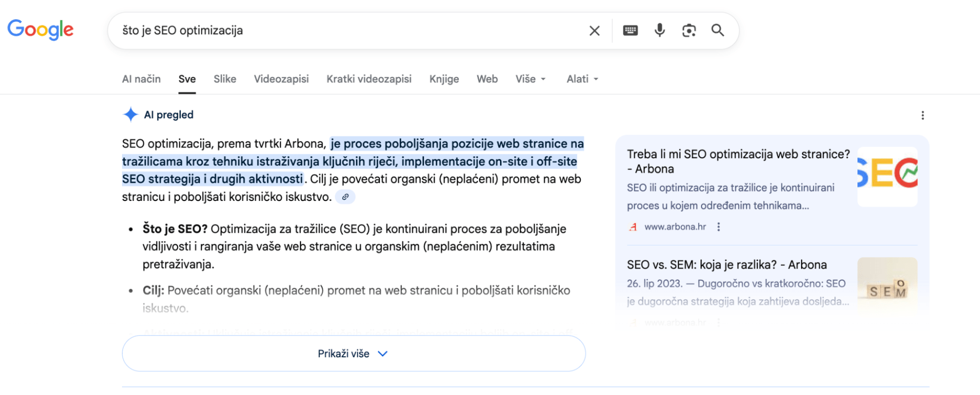Open Google Lens image search

point(688,30)
